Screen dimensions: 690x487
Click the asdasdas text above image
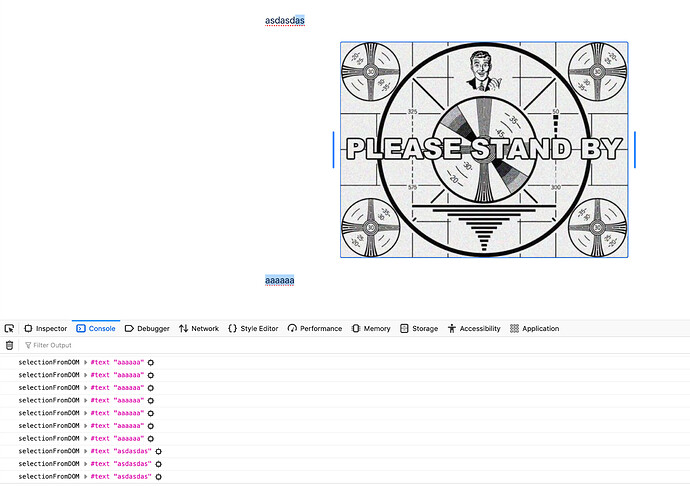point(285,20)
